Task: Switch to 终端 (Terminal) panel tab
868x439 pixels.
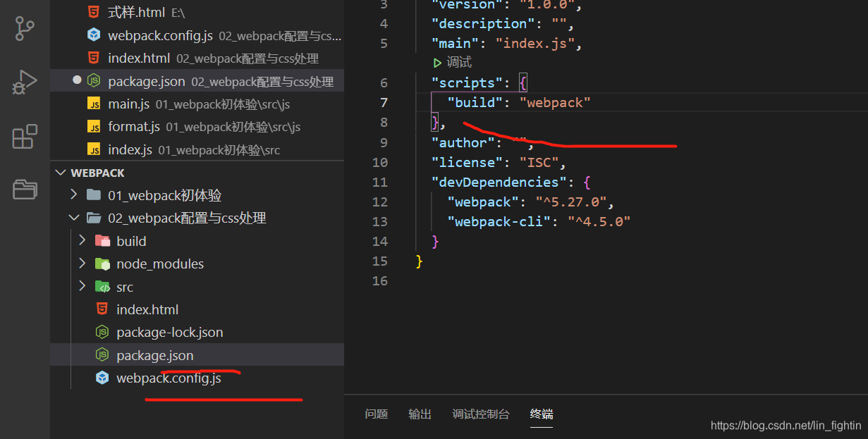Action: click(542, 414)
